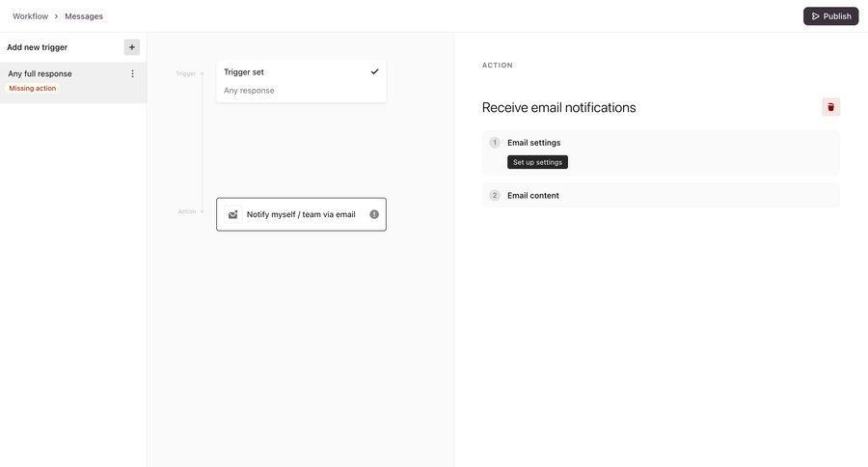Click the checkmark on the Trigger set card
This screenshot has width=868, height=467.
(x=375, y=71)
